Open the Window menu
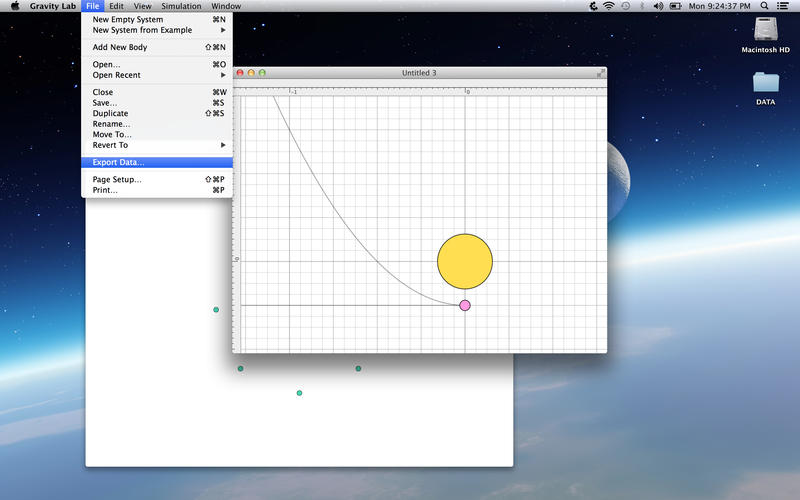The width and height of the screenshot is (800, 500). coord(226,6)
